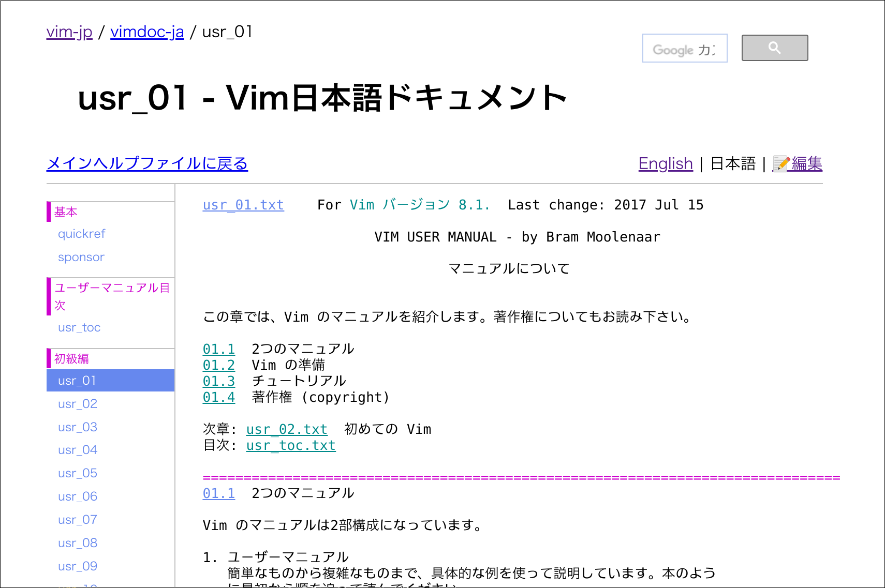Click the マニュアルについて subtitle
Image resolution: width=885 pixels, height=588 pixels.
(509, 269)
